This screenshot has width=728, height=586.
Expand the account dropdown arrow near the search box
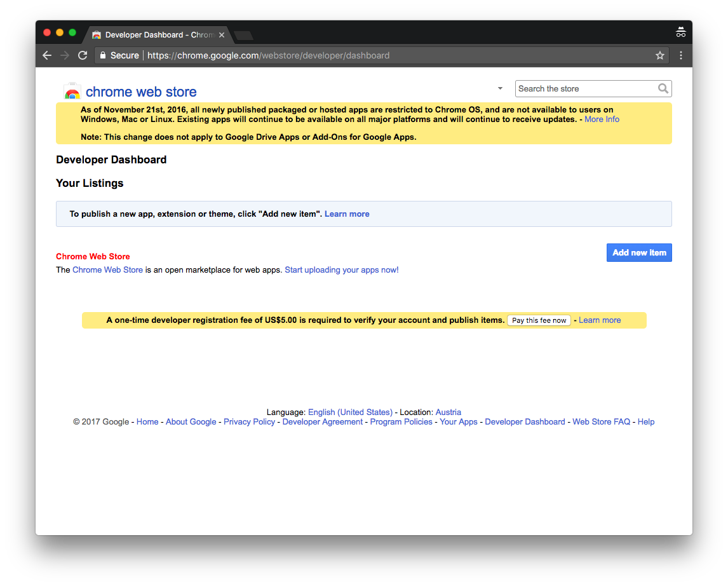click(500, 88)
